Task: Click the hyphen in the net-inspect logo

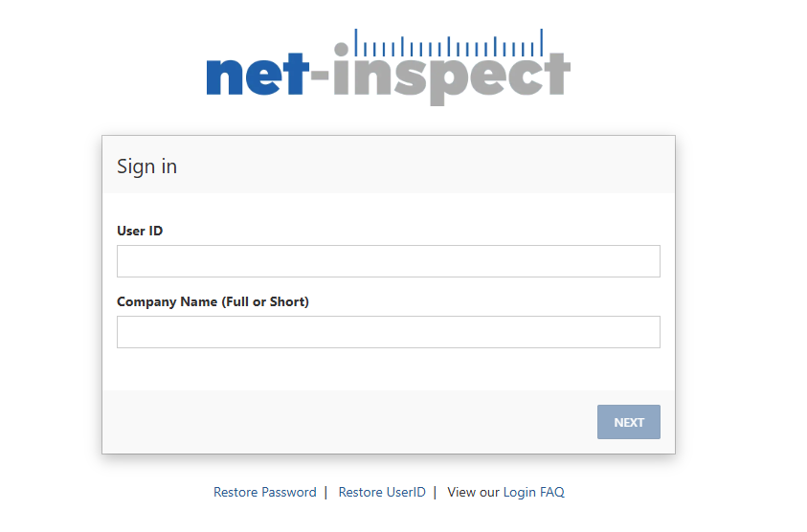Action: pyautogui.click(x=319, y=77)
